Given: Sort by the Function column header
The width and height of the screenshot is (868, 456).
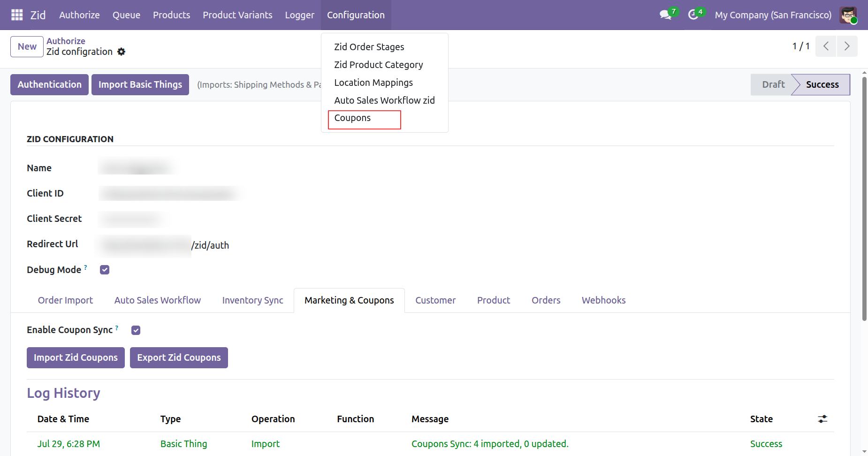Looking at the screenshot, I should 355,419.
